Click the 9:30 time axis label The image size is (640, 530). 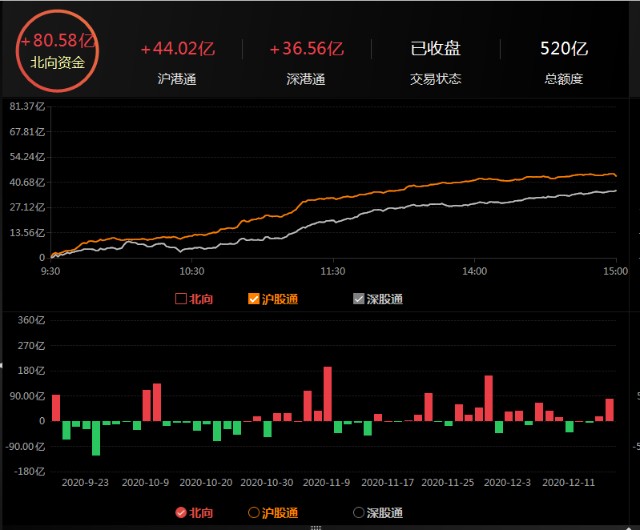[51, 271]
